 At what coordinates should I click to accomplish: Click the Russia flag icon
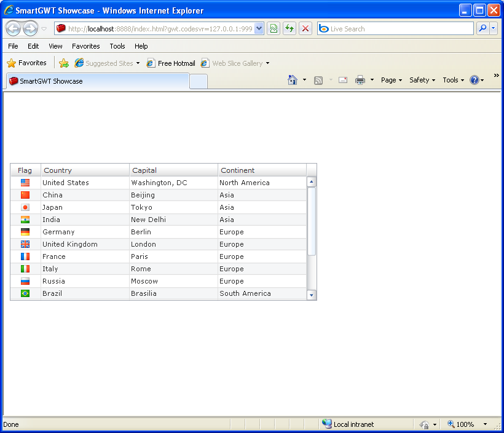25,281
